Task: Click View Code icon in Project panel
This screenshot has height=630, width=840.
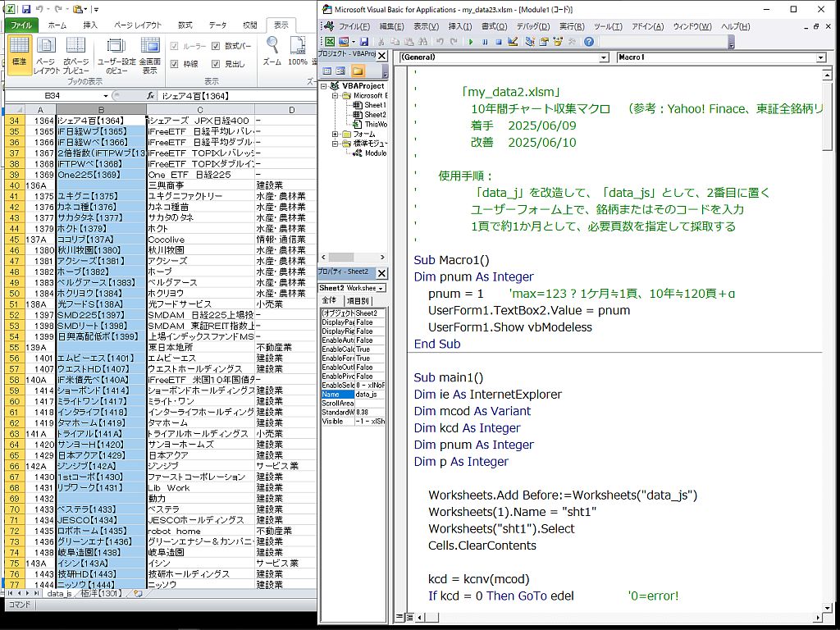Action: click(326, 71)
